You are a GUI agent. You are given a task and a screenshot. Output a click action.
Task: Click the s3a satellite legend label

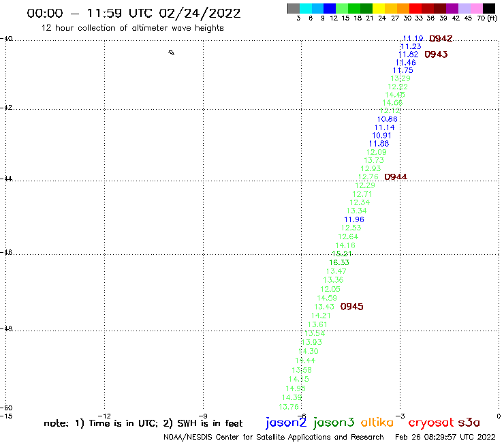469,423
